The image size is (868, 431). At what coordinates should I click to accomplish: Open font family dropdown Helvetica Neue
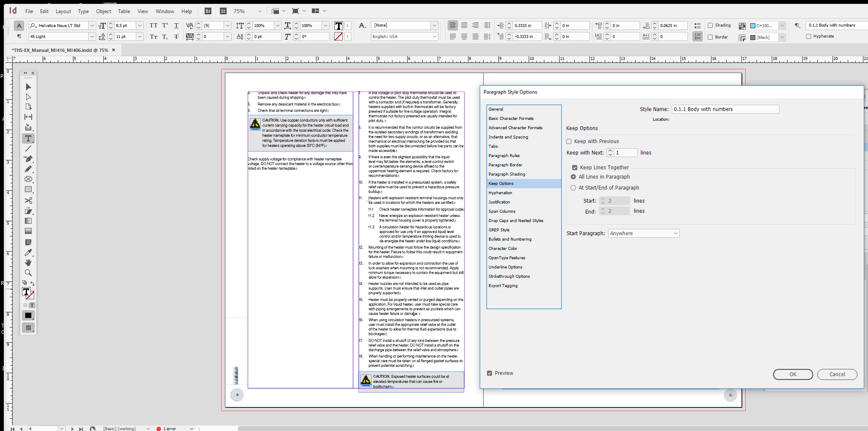pyautogui.click(x=92, y=25)
